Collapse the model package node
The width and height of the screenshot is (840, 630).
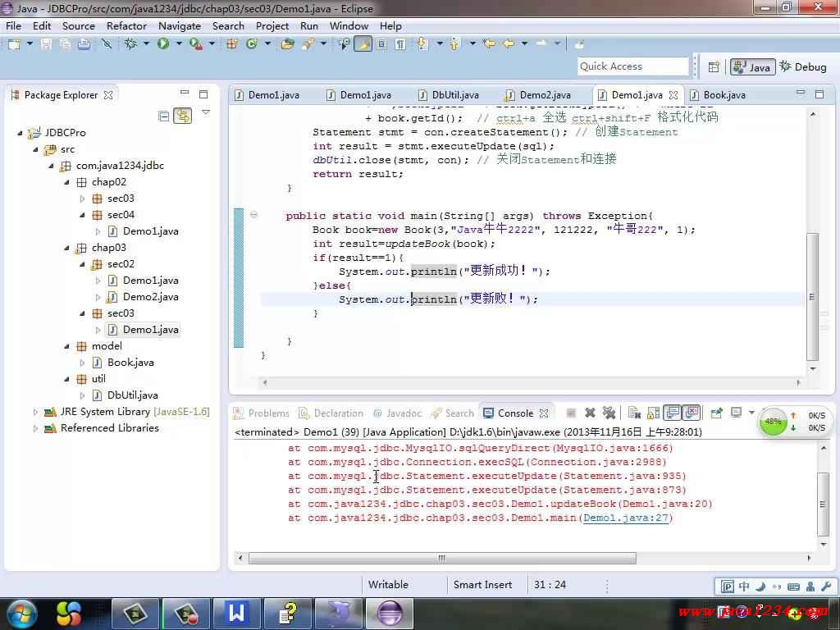66,347
